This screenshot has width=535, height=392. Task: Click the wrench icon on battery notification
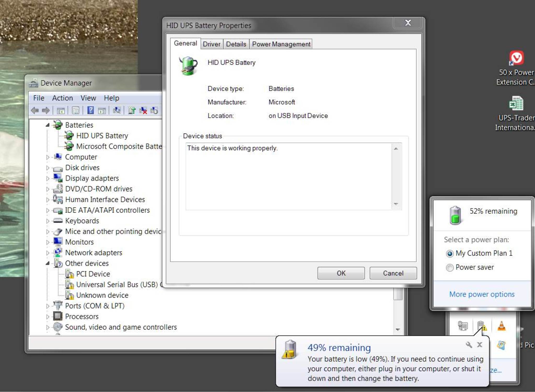point(469,345)
